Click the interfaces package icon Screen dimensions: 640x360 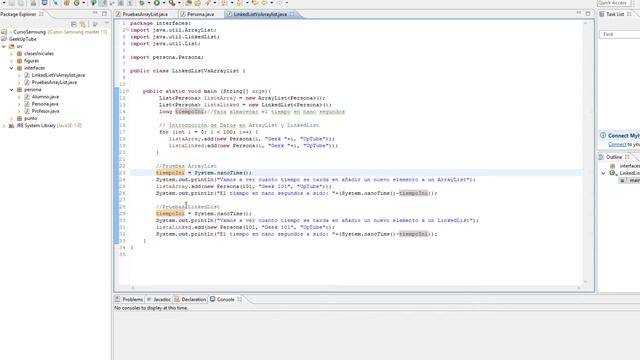click(19, 68)
